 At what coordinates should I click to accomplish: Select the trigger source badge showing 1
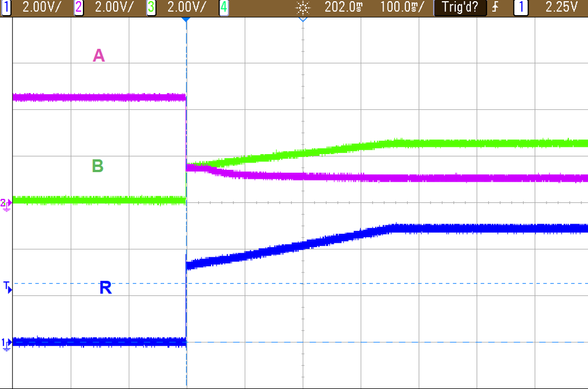coord(521,7)
